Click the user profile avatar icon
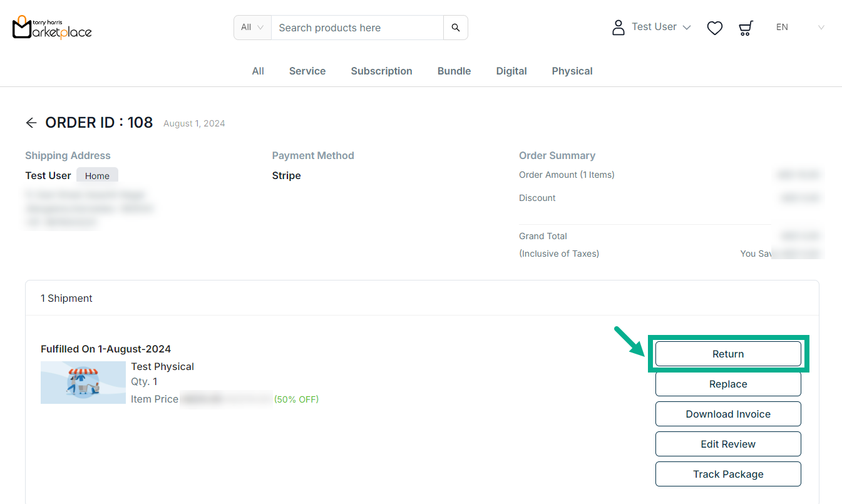The image size is (842, 504). point(618,28)
